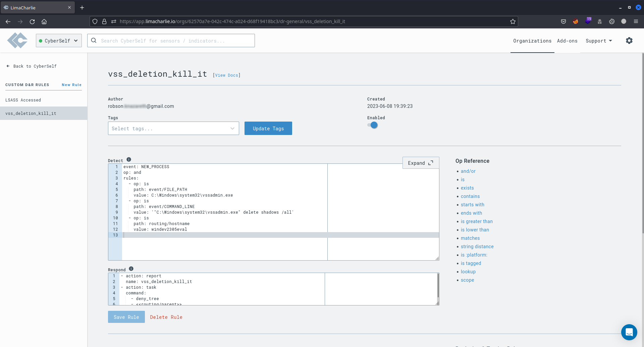Open the and/or op reference
The height and width of the screenshot is (347, 644).
[x=468, y=171]
